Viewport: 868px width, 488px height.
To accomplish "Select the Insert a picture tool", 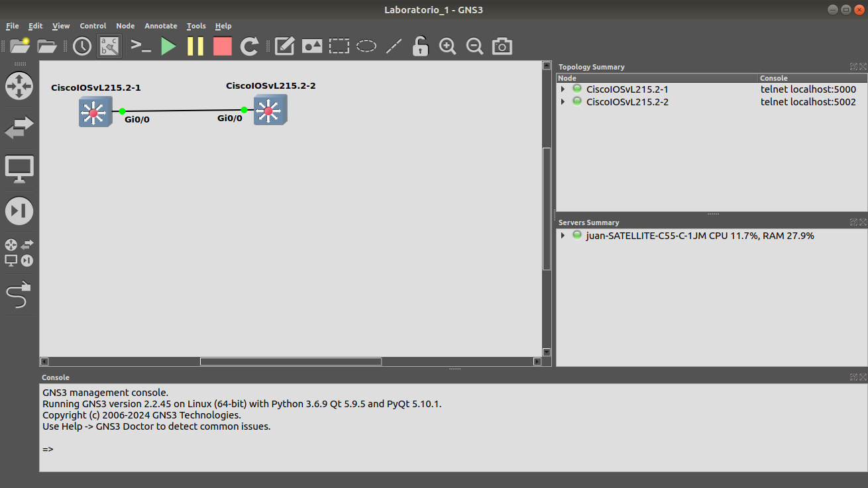I will pos(312,46).
